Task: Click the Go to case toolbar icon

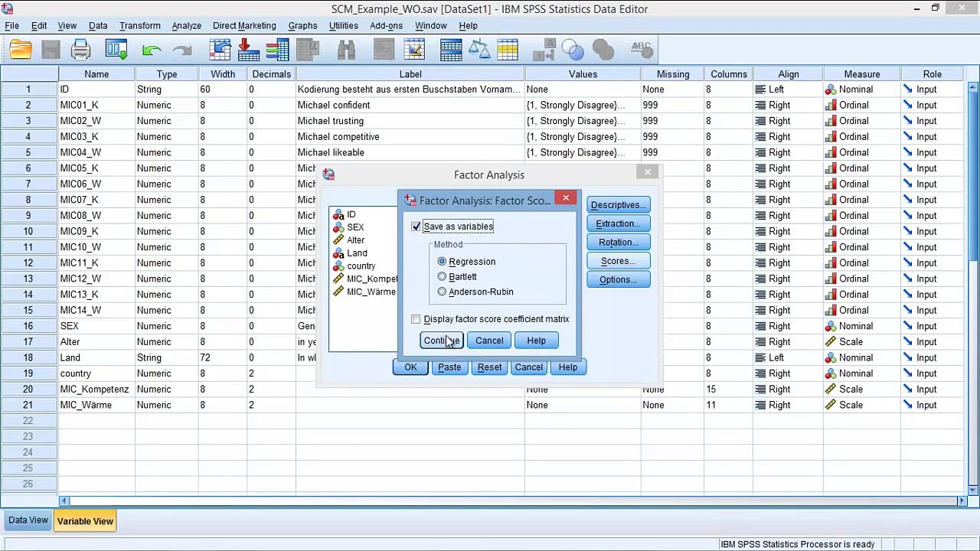Action: (x=220, y=51)
